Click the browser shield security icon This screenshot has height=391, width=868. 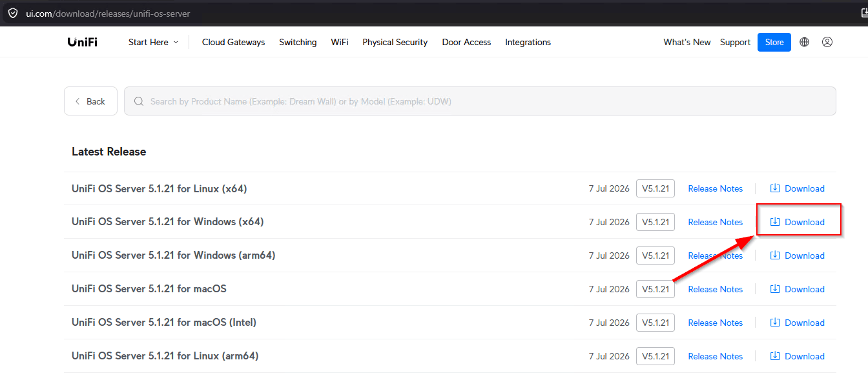point(13,13)
